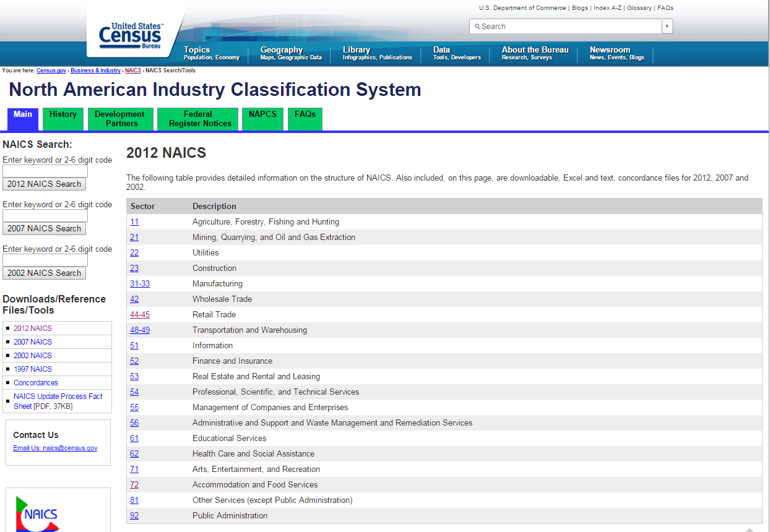Open the 2012 NAICS download link
This screenshot has height=532, width=770.
[33, 328]
